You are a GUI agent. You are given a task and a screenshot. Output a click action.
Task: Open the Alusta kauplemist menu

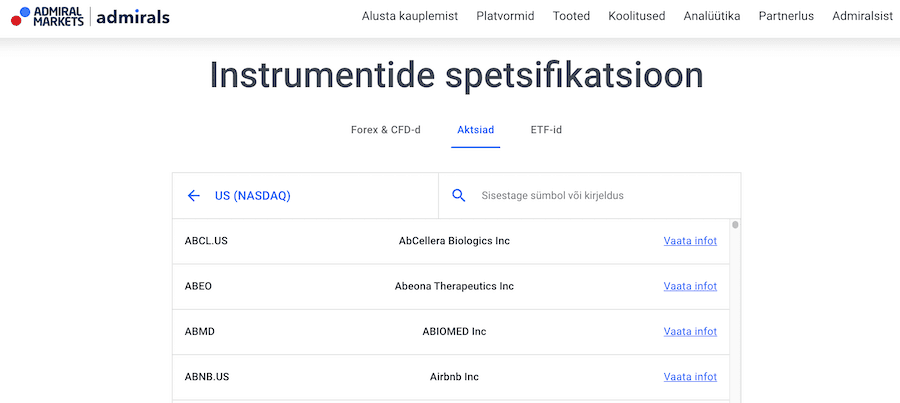point(410,16)
